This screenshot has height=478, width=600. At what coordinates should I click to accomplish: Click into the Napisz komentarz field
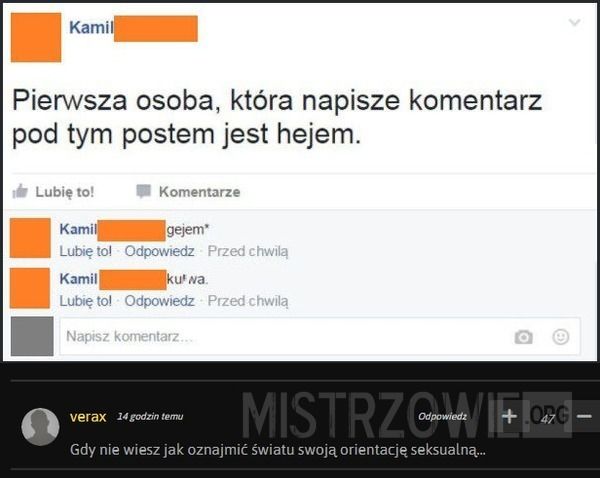(x=320, y=336)
